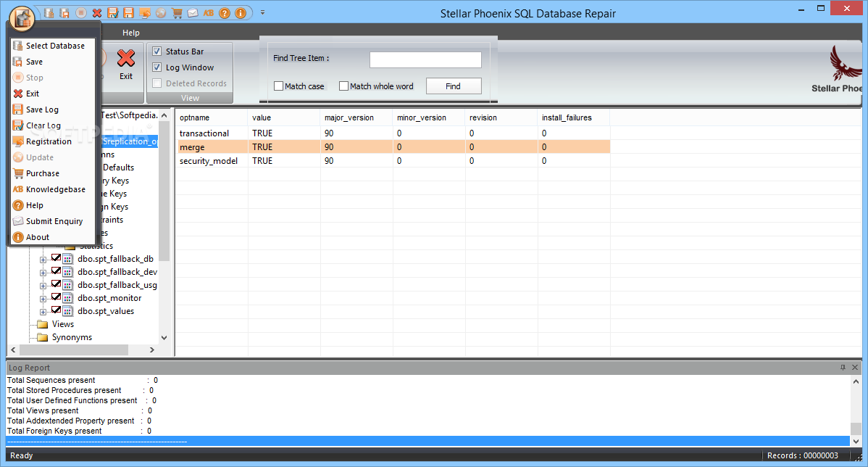
Task: Click tree panel scroll up arrow
Action: pyautogui.click(x=164, y=115)
